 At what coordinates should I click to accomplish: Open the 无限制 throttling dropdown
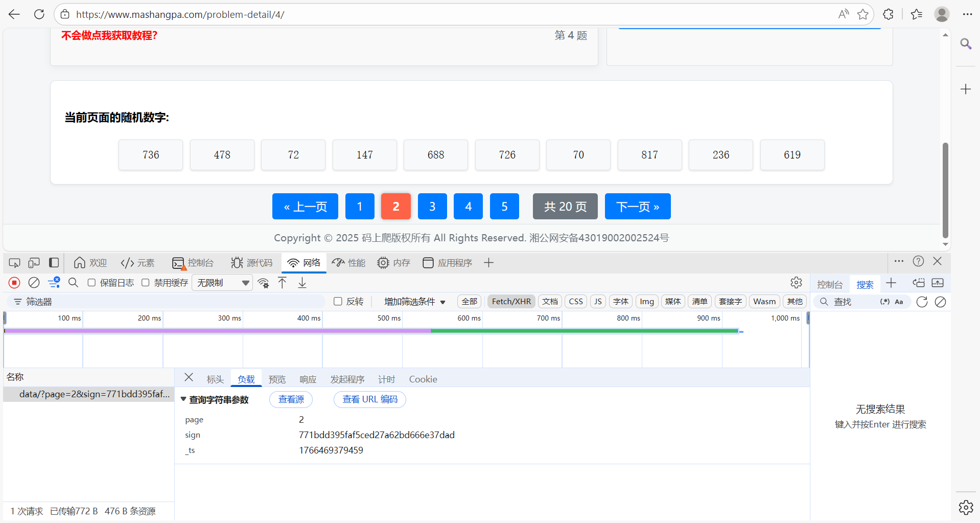coord(222,282)
